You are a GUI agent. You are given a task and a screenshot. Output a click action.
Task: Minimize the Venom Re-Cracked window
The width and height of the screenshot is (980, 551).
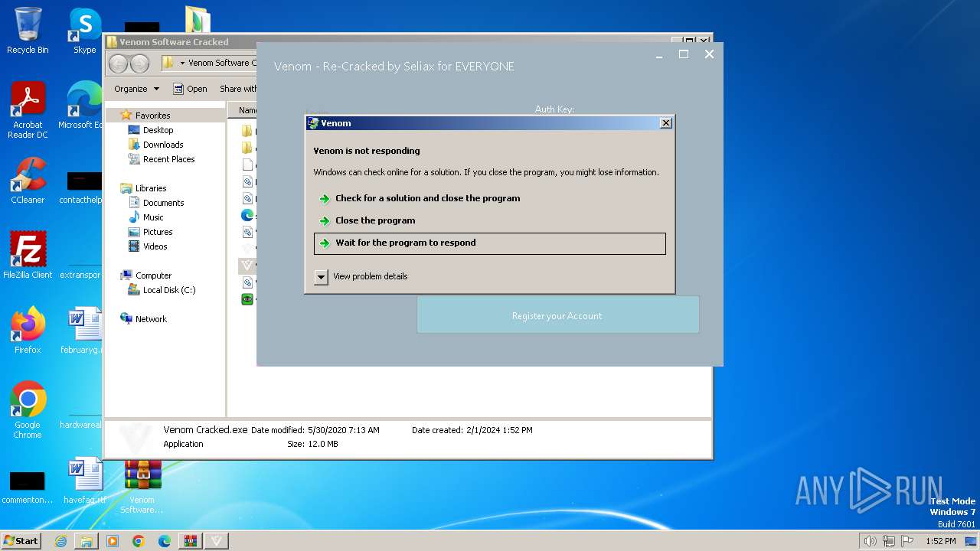point(659,54)
